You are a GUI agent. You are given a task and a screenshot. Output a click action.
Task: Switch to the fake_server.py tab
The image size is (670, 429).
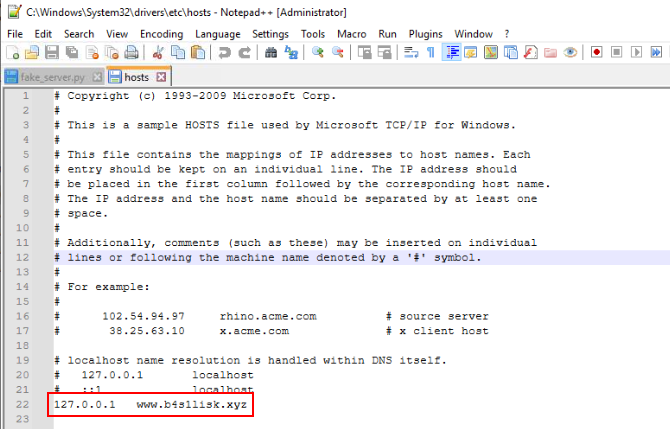coord(53,77)
